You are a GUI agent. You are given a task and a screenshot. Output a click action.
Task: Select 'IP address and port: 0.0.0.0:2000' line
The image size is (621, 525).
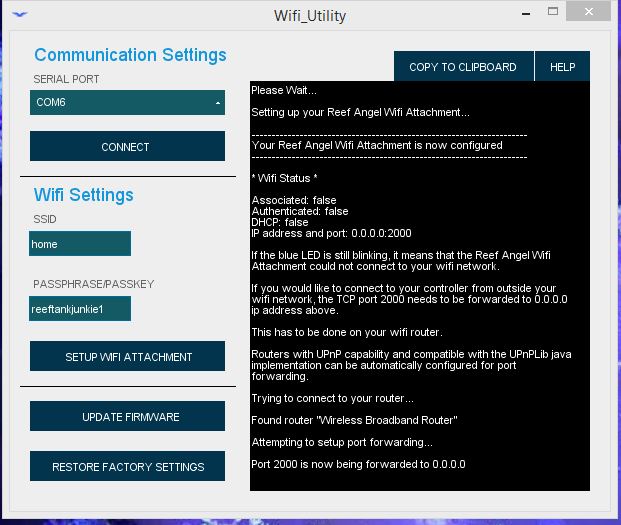[x=331, y=233]
